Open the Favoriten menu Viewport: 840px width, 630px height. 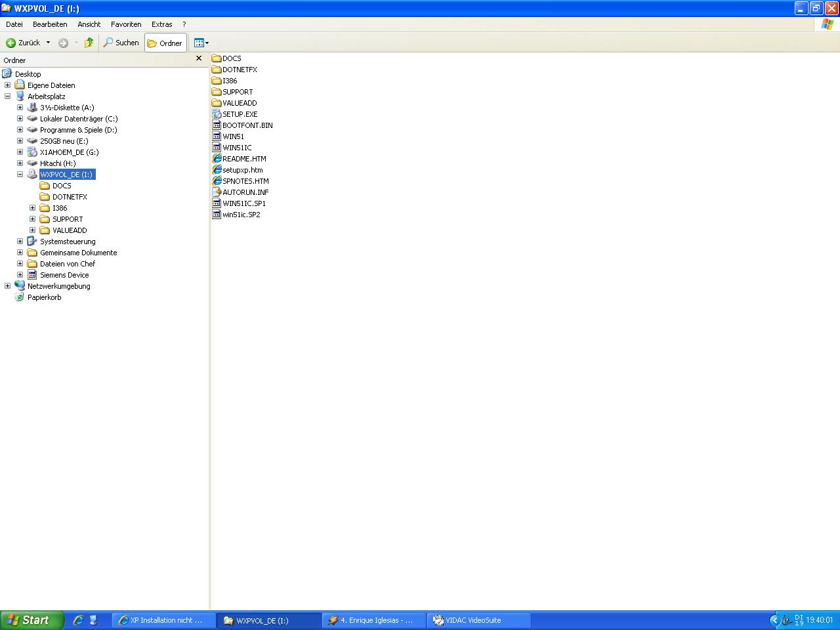(x=126, y=24)
